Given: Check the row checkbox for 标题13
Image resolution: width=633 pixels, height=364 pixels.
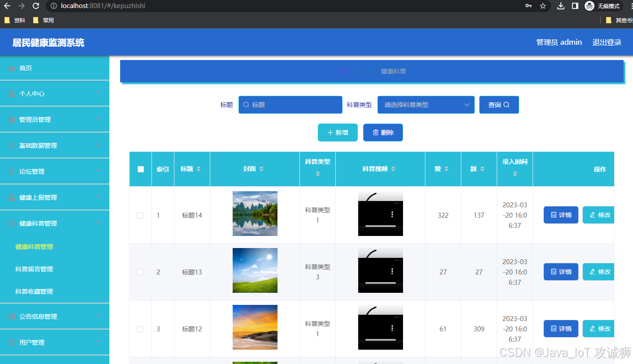Looking at the screenshot, I should click(x=140, y=272).
